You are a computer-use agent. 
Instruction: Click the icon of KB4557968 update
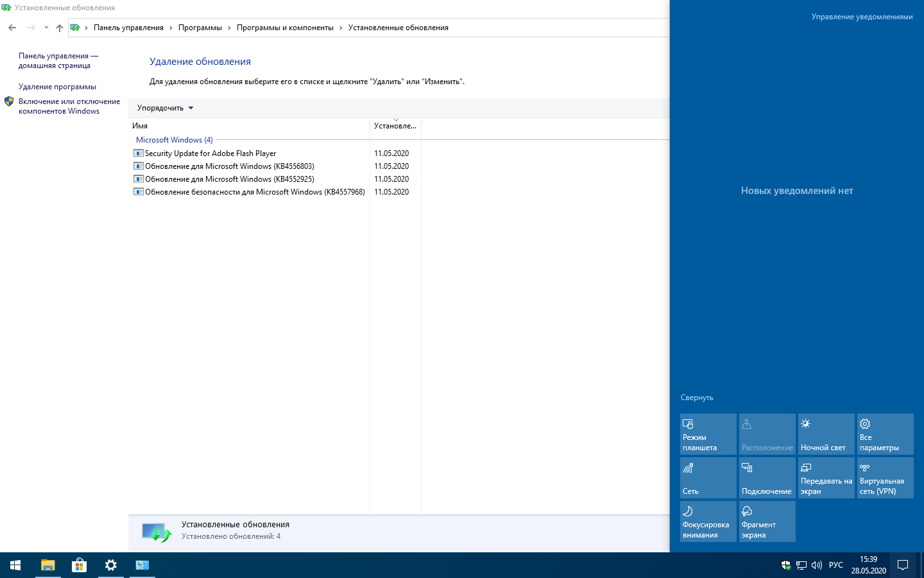point(138,192)
